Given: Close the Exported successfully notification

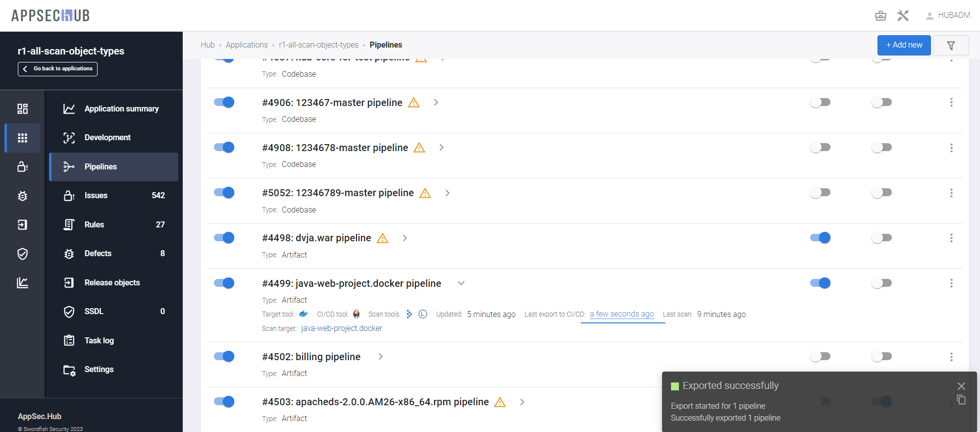Looking at the screenshot, I should click(x=961, y=386).
